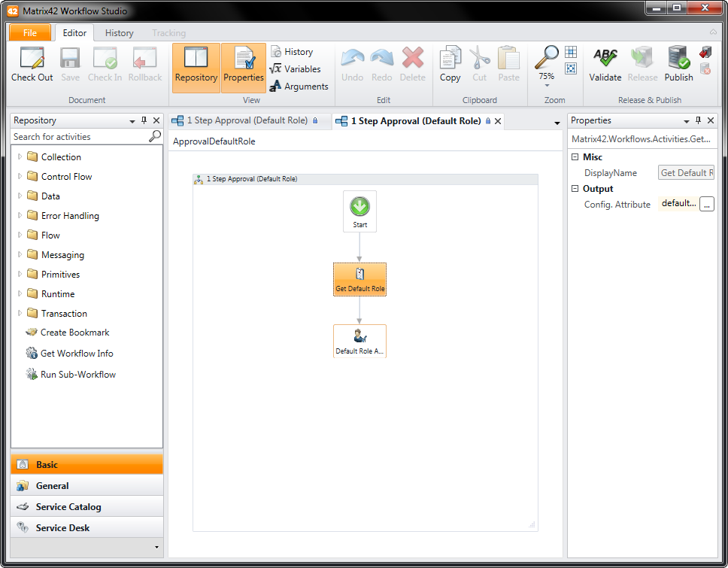The width and height of the screenshot is (728, 568).
Task: Click the Save floppy disk icon
Action: point(70,58)
